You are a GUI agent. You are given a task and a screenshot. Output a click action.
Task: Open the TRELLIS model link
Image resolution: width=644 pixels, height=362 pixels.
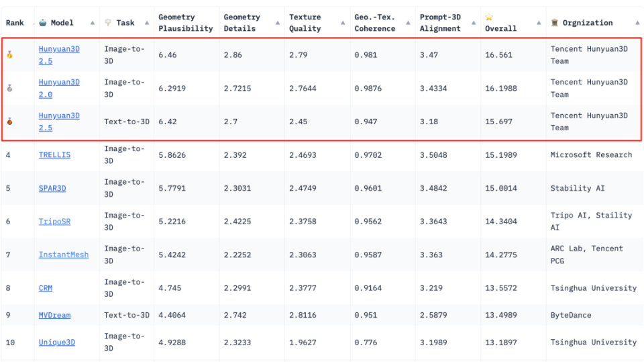tap(54, 154)
